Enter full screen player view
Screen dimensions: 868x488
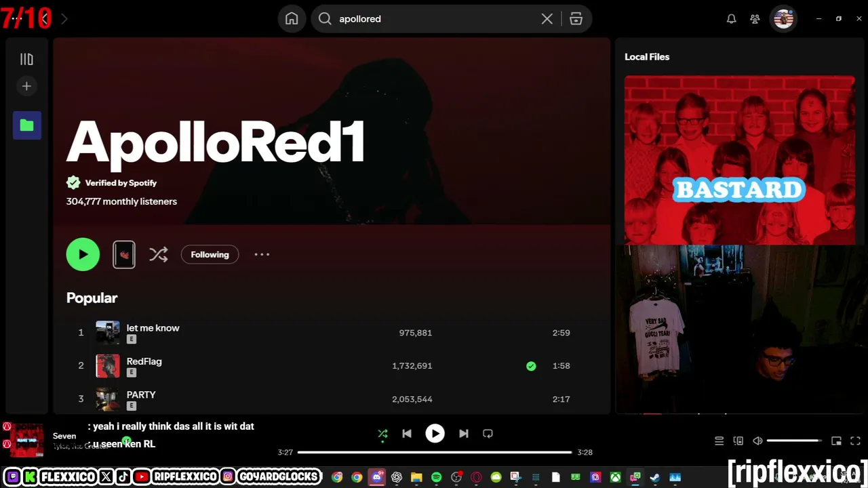tap(855, 441)
